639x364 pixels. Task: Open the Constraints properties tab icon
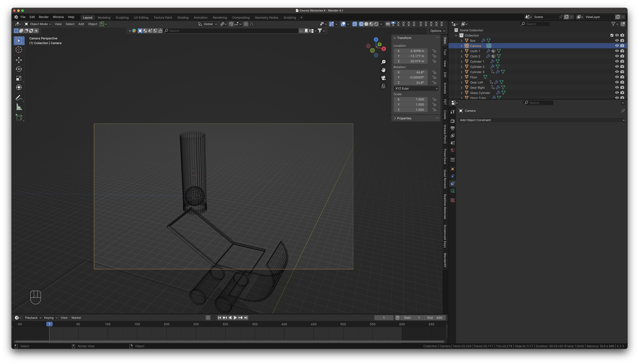point(453,184)
